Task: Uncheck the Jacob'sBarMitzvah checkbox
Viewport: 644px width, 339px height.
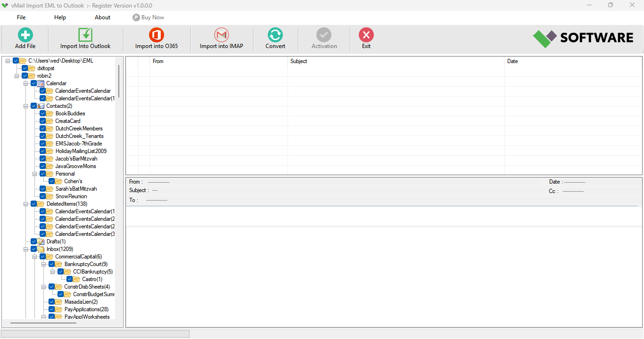Action: [x=43, y=159]
